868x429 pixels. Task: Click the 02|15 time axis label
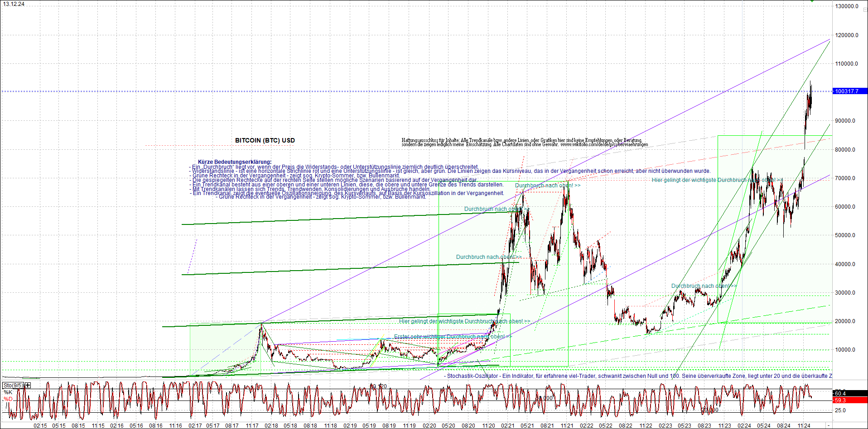(40, 426)
